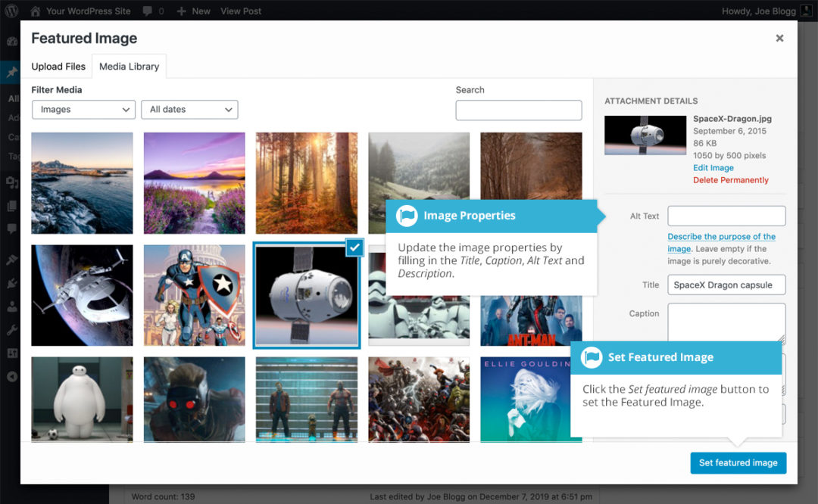Switch to the Upload Files tab
818x504 pixels.
click(x=58, y=67)
